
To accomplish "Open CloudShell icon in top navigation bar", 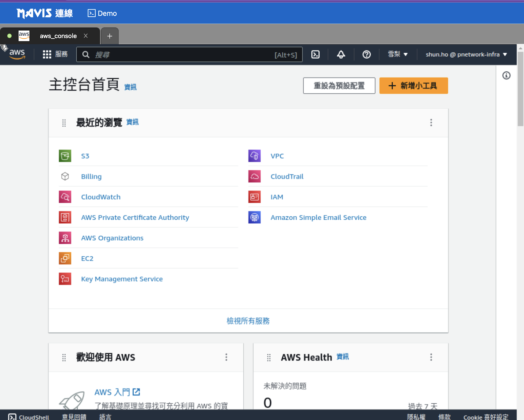I will click(x=315, y=54).
